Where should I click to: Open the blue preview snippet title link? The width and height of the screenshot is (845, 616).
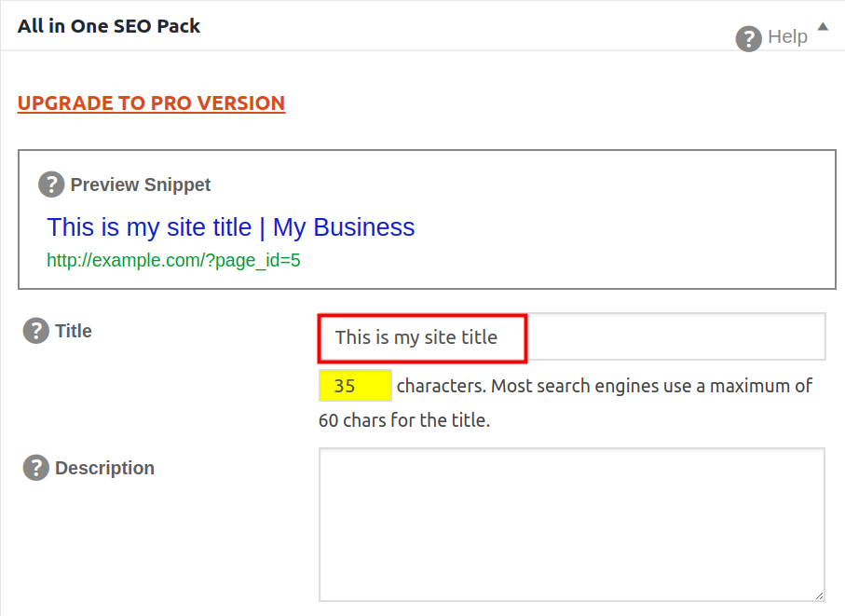231,227
